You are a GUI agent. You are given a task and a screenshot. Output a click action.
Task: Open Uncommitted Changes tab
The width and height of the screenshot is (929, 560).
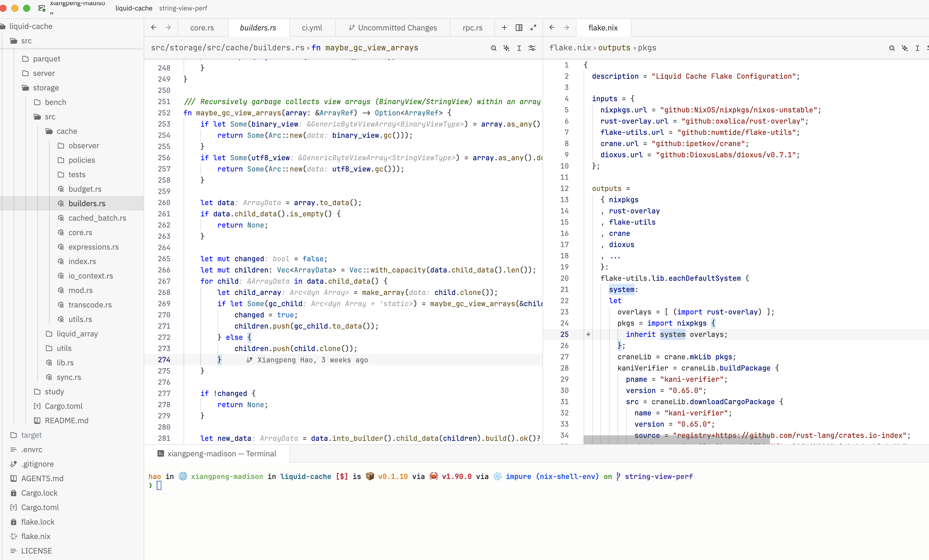click(392, 27)
